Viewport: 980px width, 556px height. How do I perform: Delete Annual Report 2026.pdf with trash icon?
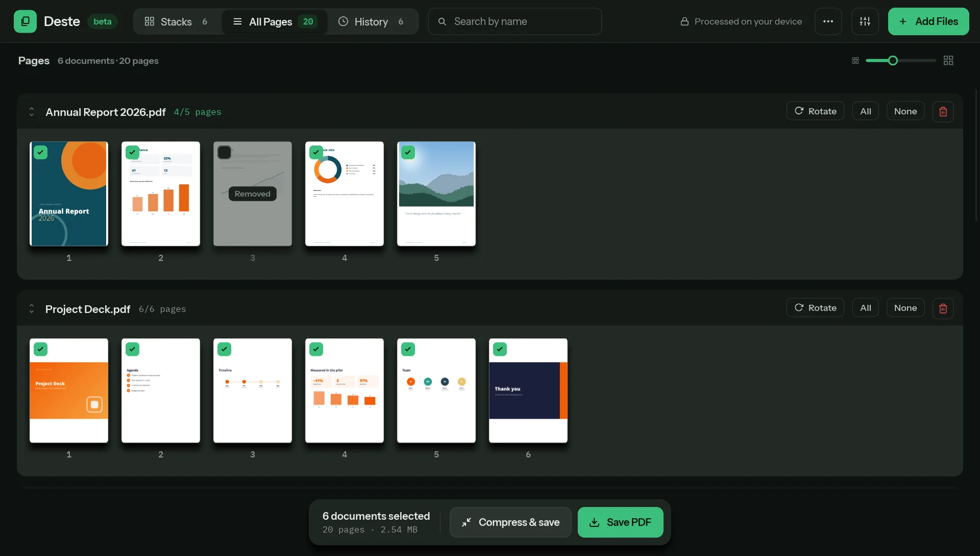coord(943,111)
